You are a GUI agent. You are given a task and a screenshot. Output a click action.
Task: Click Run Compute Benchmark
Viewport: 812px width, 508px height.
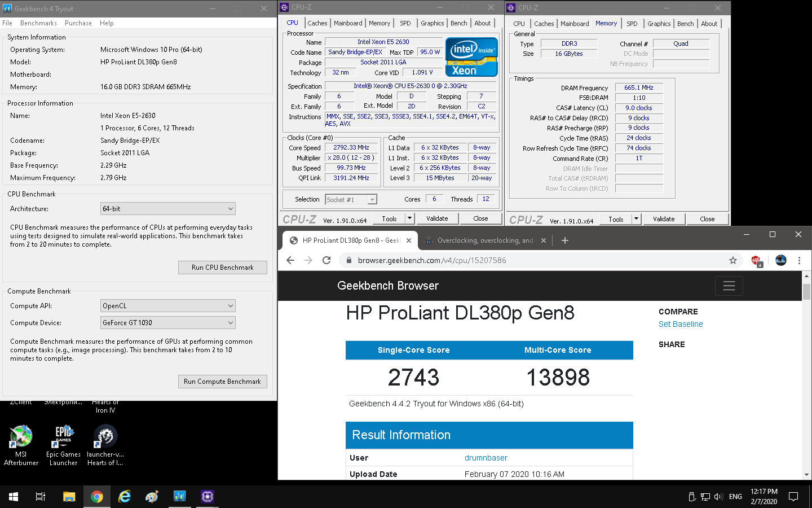[x=222, y=382]
